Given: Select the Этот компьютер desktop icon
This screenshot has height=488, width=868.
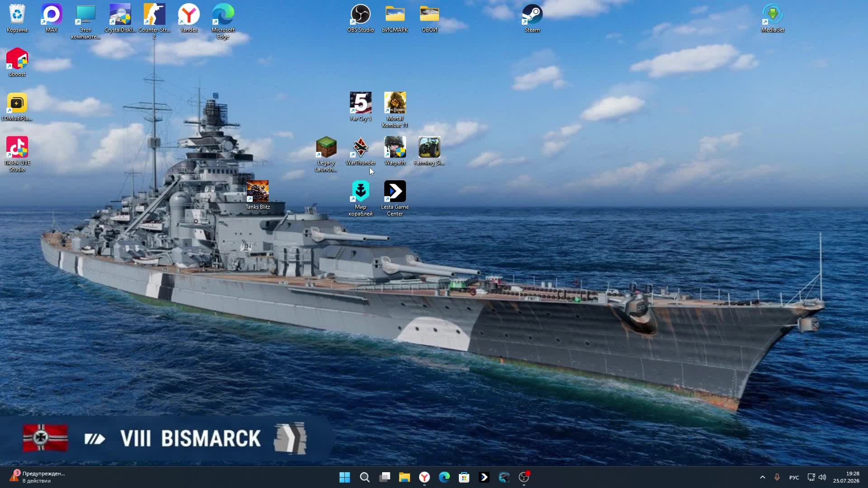Looking at the screenshot, I should point(85,22).
